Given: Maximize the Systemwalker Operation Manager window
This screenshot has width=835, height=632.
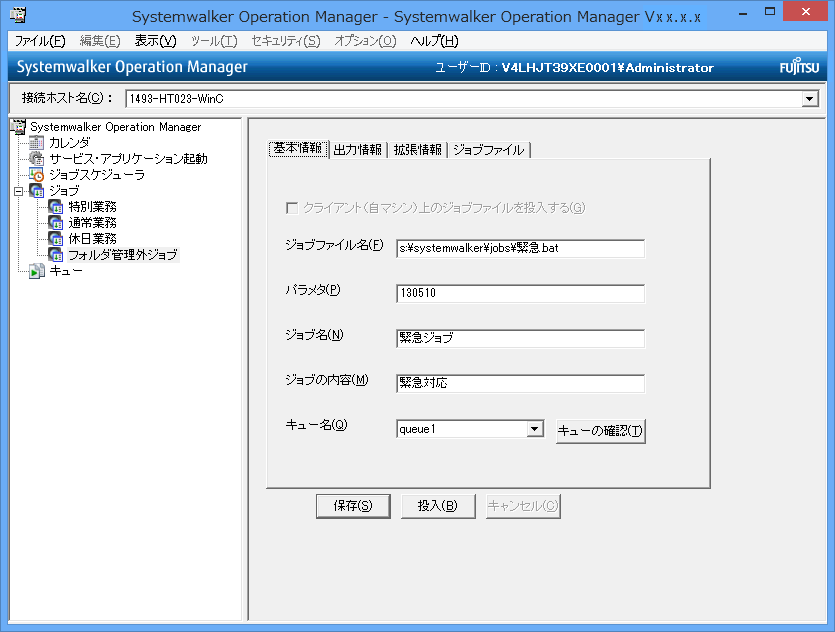Looking at the screenshot, I should point(770,12).
